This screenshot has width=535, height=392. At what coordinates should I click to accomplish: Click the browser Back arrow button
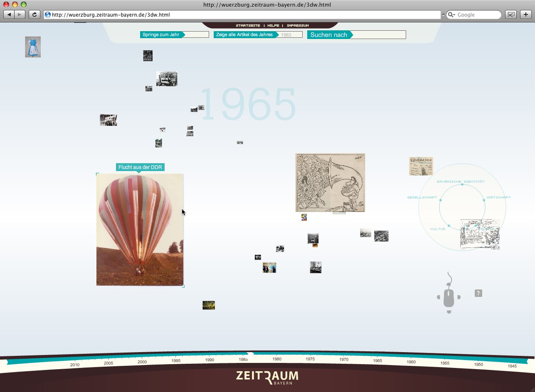[x=9, y=15]
